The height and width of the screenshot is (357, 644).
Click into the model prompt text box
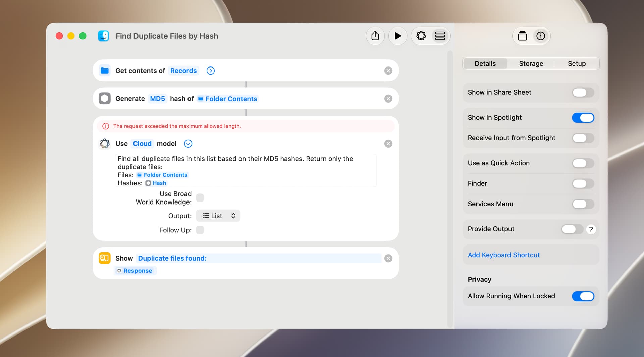coord(246,171)
